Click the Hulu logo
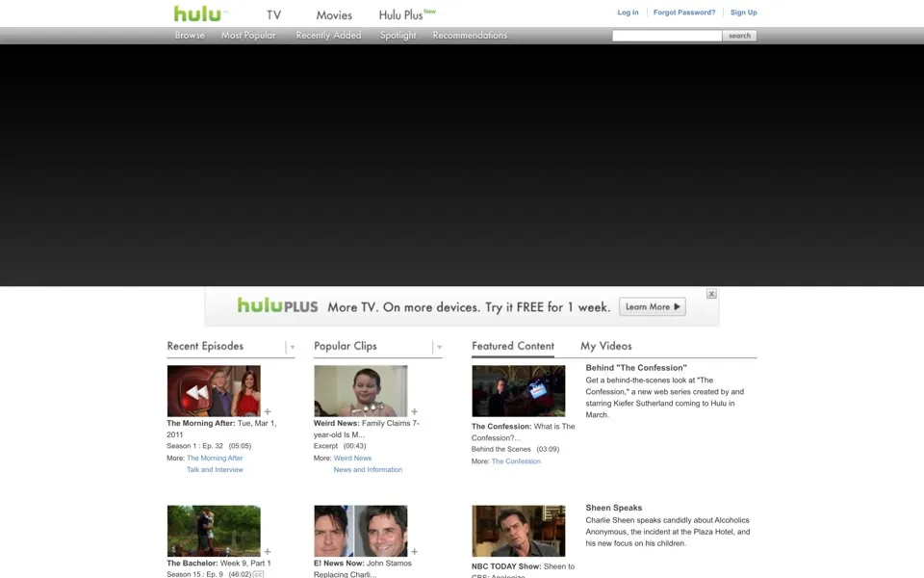924x578 pixels. pos(196,13)
